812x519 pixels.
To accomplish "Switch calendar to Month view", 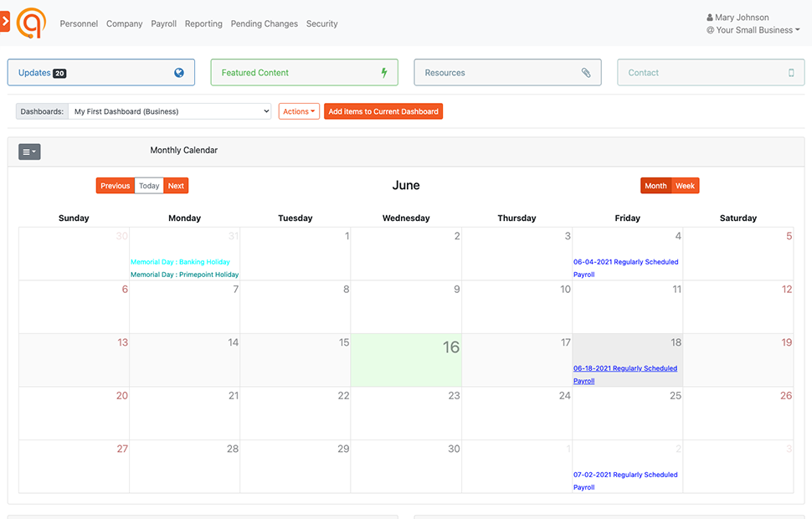I will pyautogui.click(x=655, y=186).
